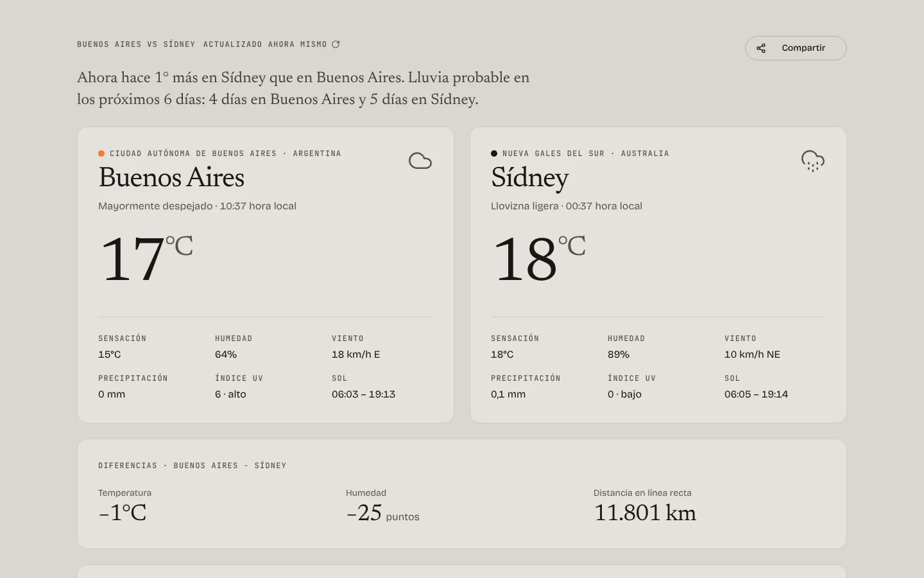Click the "6 · alto" UV index value
Screen dimensions: 924x578
click(x=230, y=394)
